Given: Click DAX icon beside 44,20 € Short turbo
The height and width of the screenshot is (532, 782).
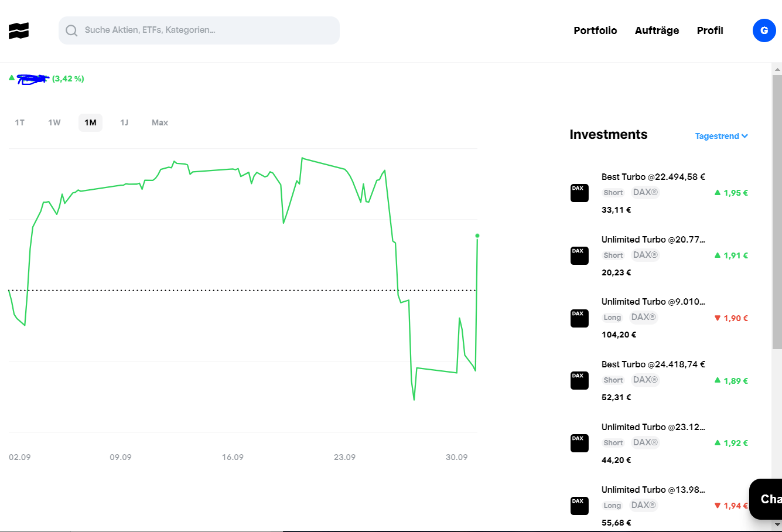Looking at the screenshot, I should coord(579,443).
